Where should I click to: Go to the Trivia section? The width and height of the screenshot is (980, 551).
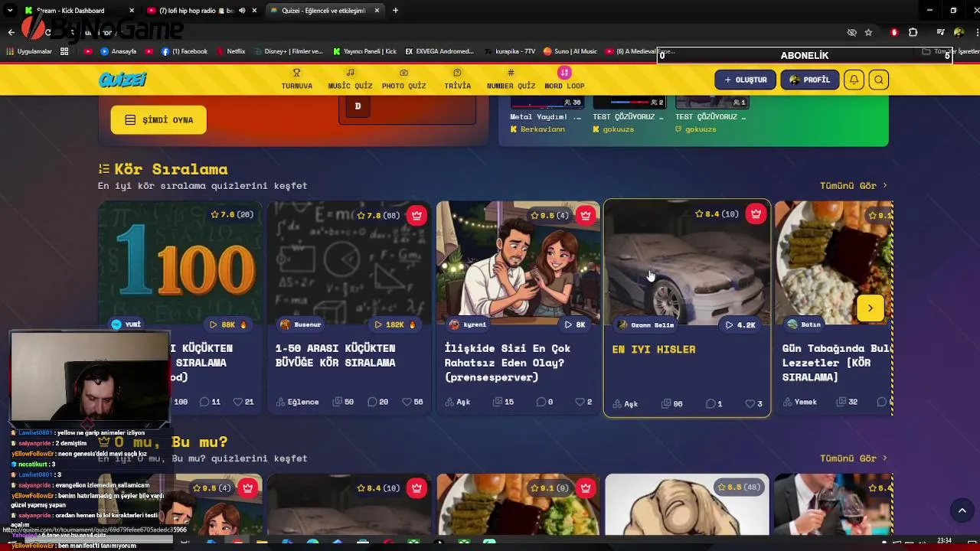[x=457, y=79]
